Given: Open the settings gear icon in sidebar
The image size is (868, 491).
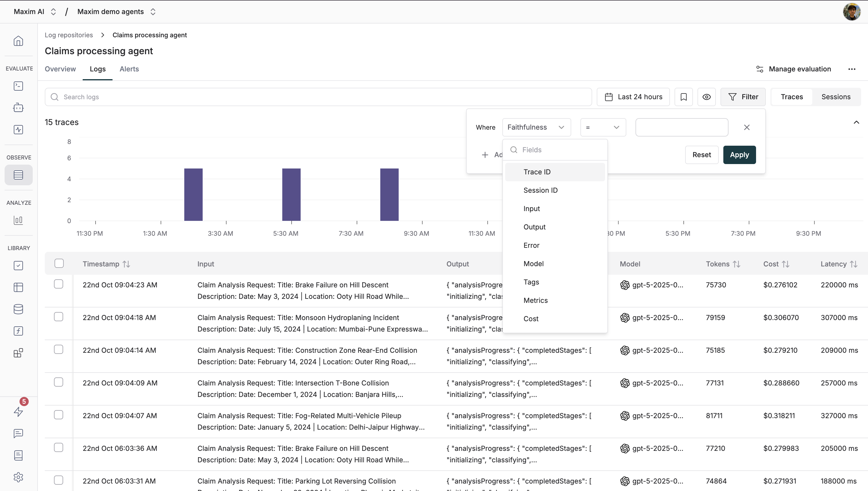Looking at the screenshot, I should [18, 477].
